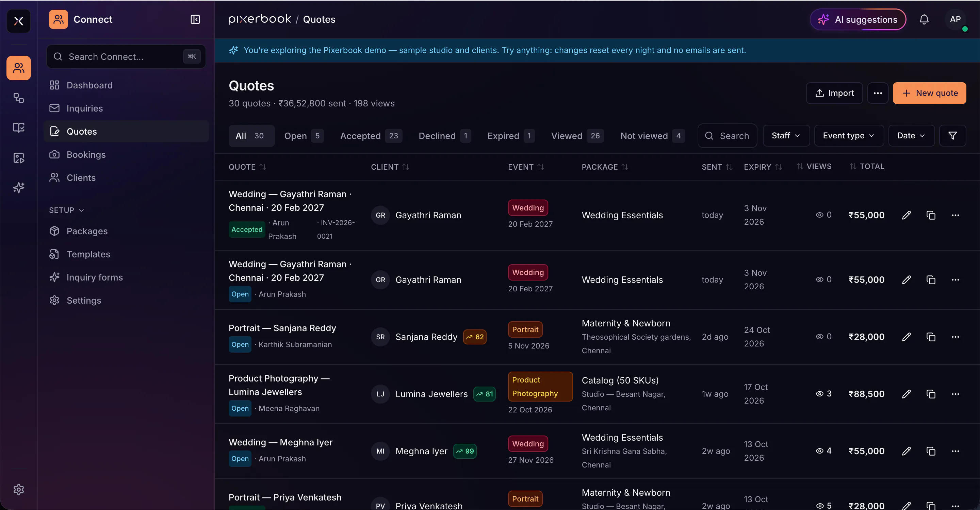Open the gallery icon in left rail
The image size is (980, 510).
(19, 158)
